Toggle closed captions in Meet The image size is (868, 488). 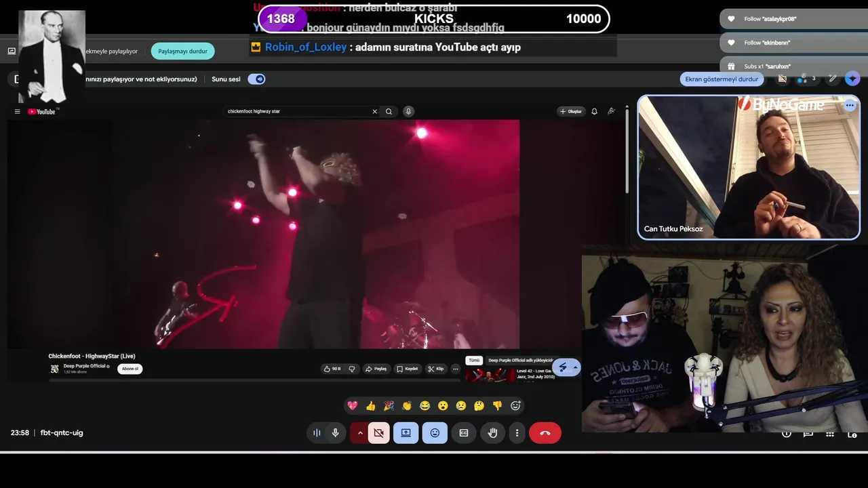464,432
